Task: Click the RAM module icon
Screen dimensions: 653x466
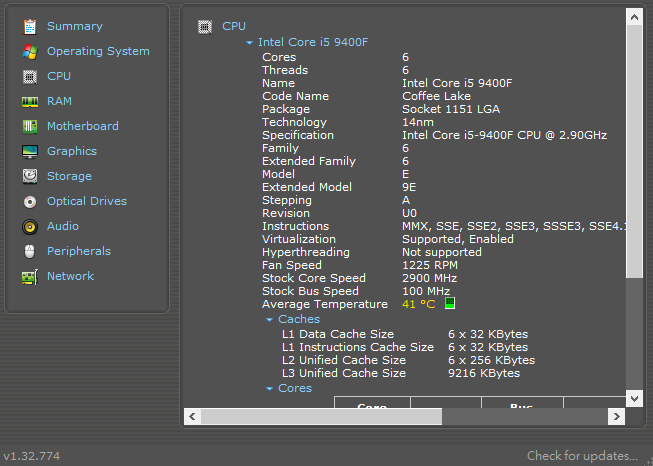Action: [30, 102]
